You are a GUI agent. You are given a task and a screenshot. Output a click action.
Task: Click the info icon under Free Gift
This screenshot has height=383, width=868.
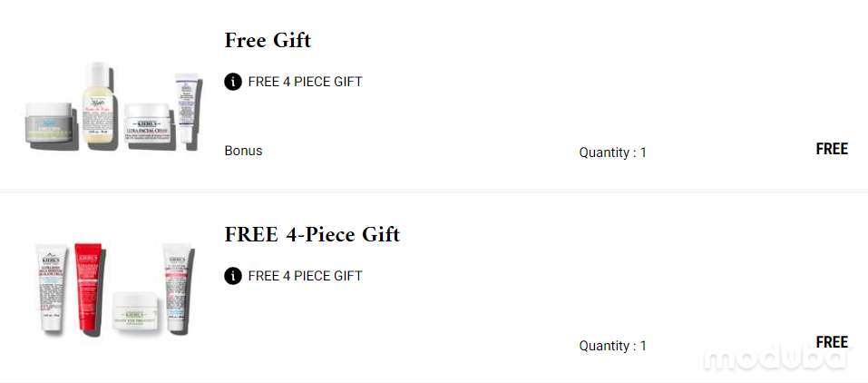[233, 82]
